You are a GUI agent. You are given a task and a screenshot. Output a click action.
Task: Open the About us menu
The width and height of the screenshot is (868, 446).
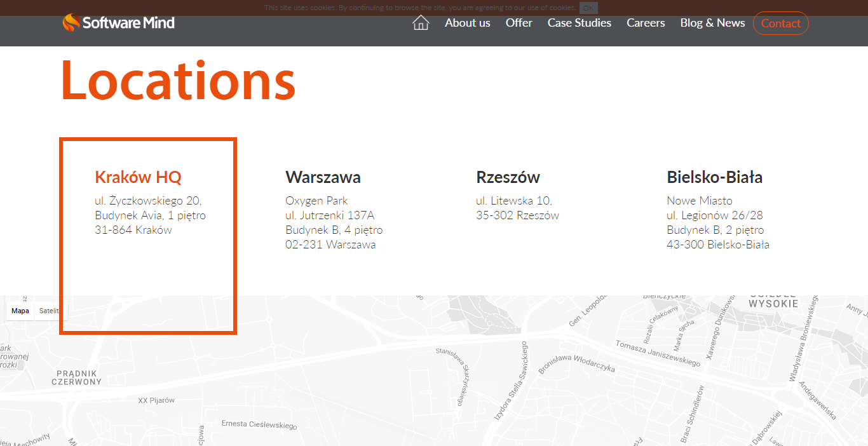coord(468,23)
